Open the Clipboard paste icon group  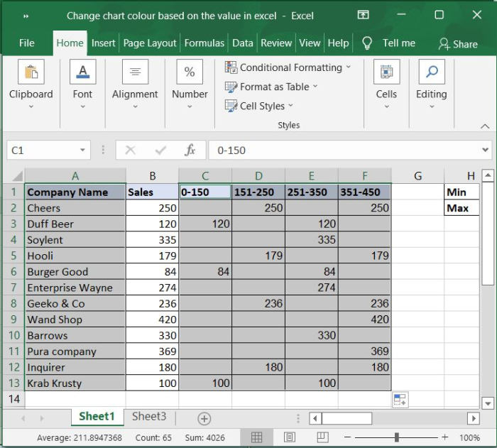point(31,72)
